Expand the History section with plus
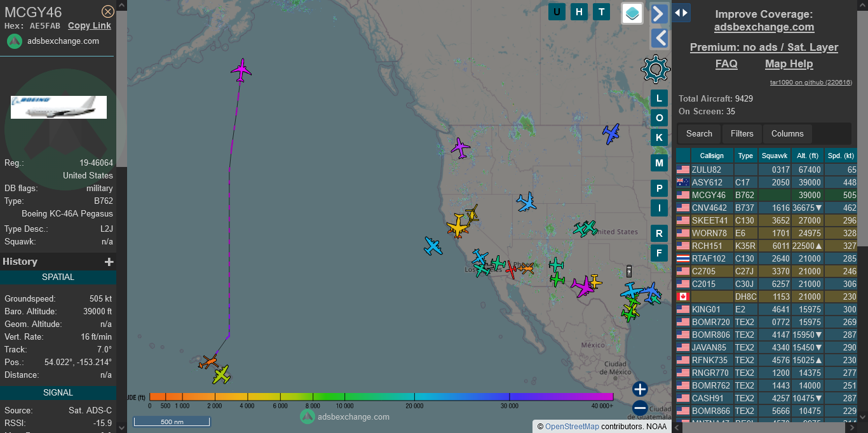Viewport: 868px width, 433px height. click(x=109, y=262)
